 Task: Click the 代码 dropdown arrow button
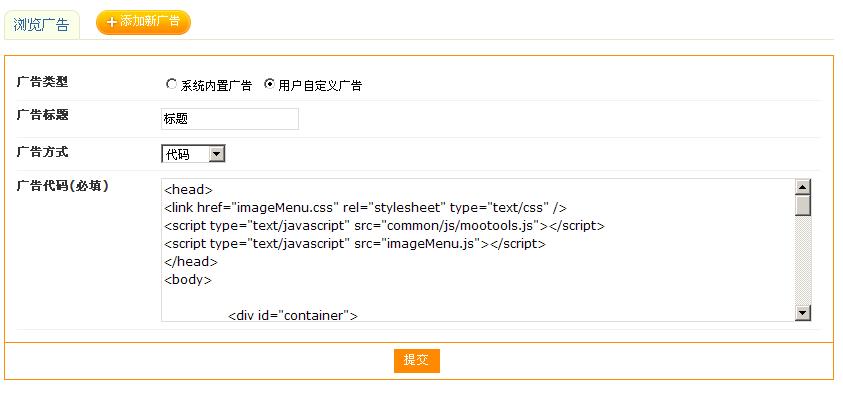216,154
